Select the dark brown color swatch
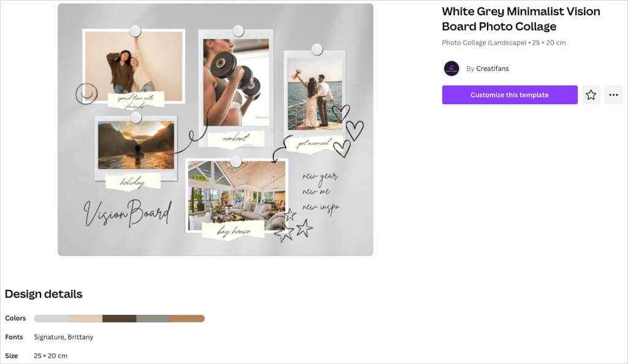This screenshot has height=364, width=628. pyautogui.click(x=120, y=319)
